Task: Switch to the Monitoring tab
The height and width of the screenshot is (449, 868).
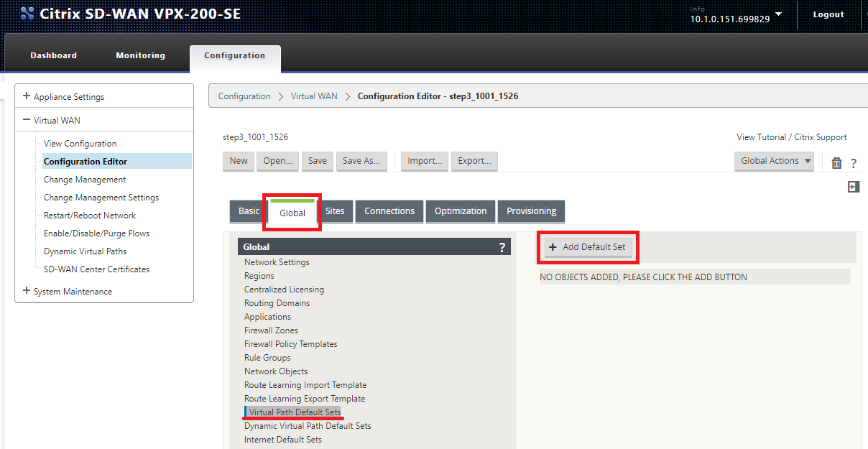Action: coord(140,55)
